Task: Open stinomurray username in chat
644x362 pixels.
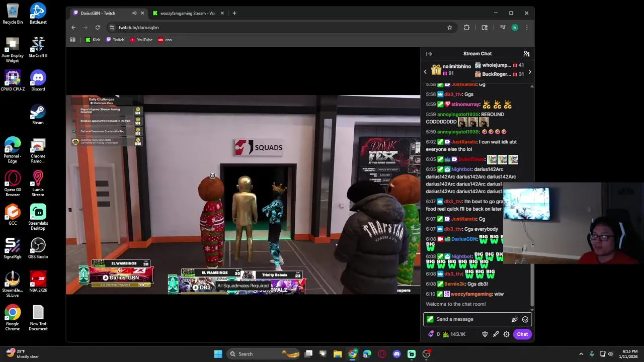Action: pyautogui.click(x=465, y=105)
